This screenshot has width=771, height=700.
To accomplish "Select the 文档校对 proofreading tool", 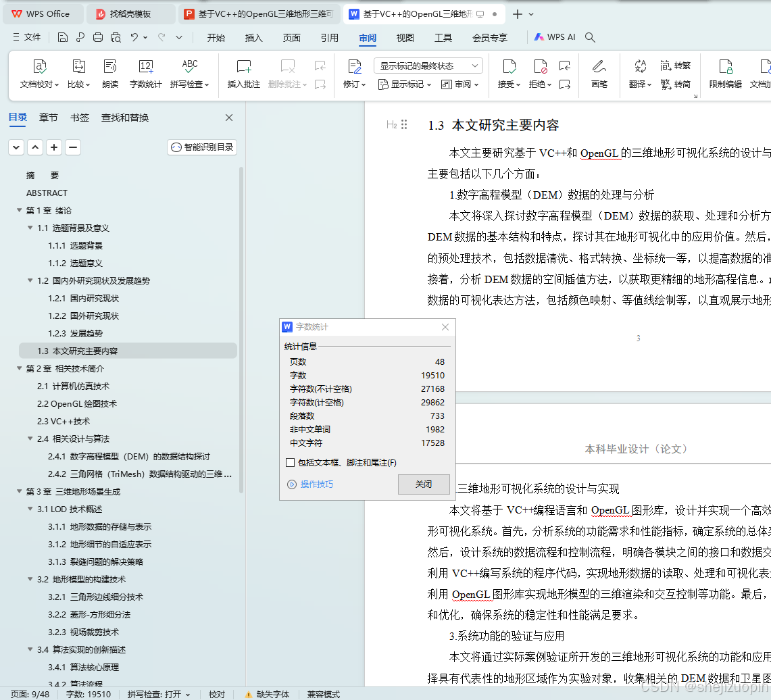I will 39,74.
